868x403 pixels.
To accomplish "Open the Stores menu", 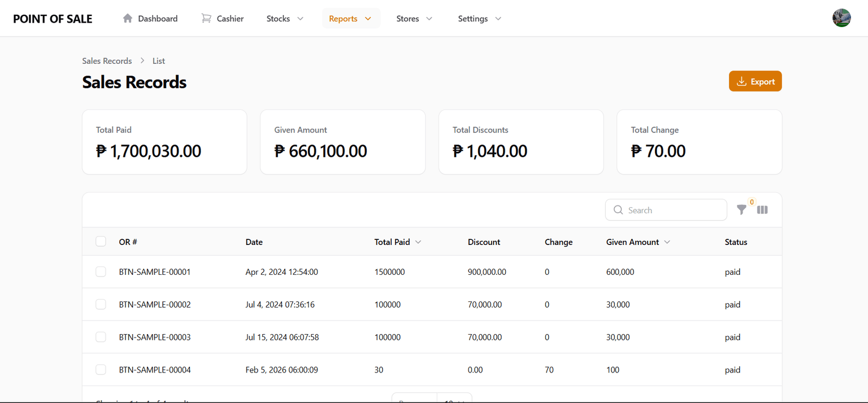I will 415,19.
